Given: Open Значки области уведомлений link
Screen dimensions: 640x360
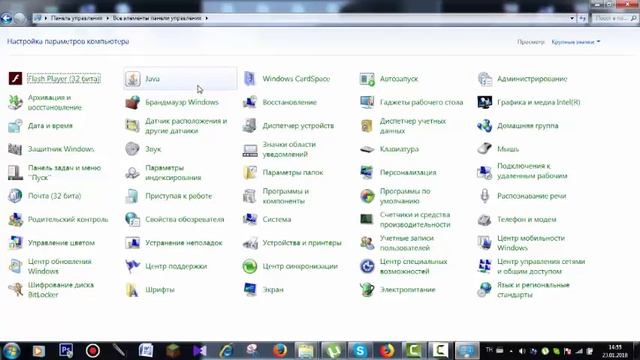Looking at the screenshot, I should click(x=289, y=149).
